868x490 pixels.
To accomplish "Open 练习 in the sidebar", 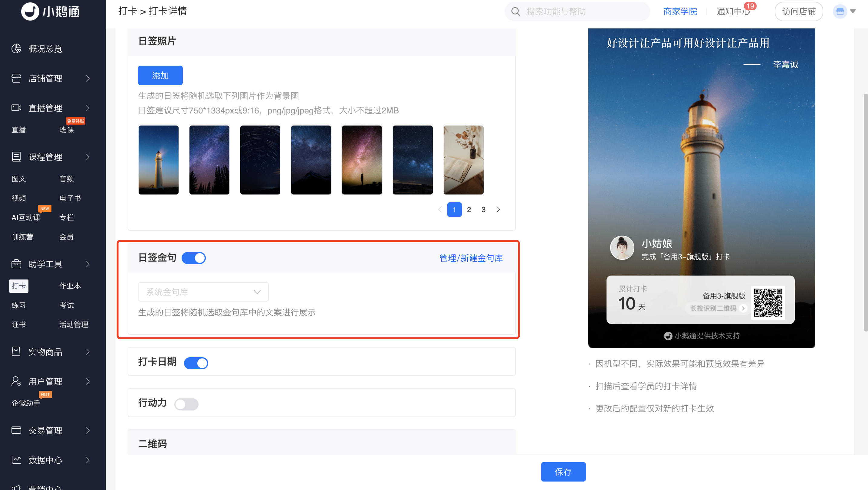I will (18, 305).
